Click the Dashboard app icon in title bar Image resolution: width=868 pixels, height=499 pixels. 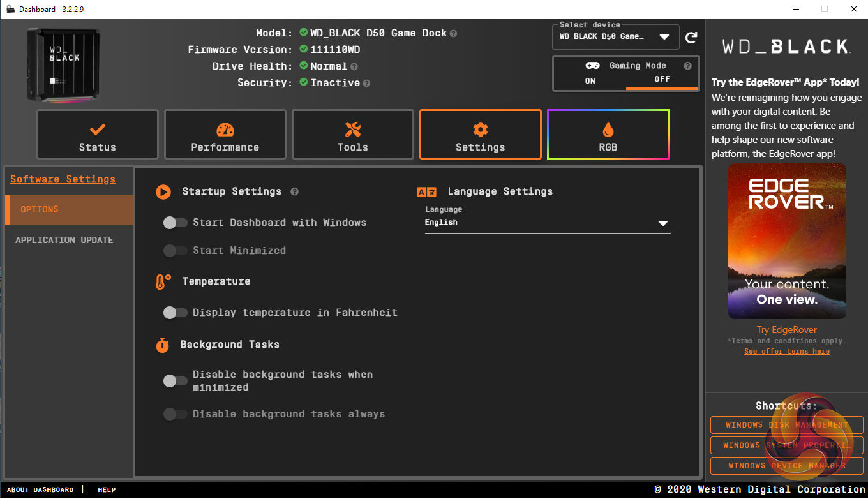pyautogui.click(x=10, y=9)
